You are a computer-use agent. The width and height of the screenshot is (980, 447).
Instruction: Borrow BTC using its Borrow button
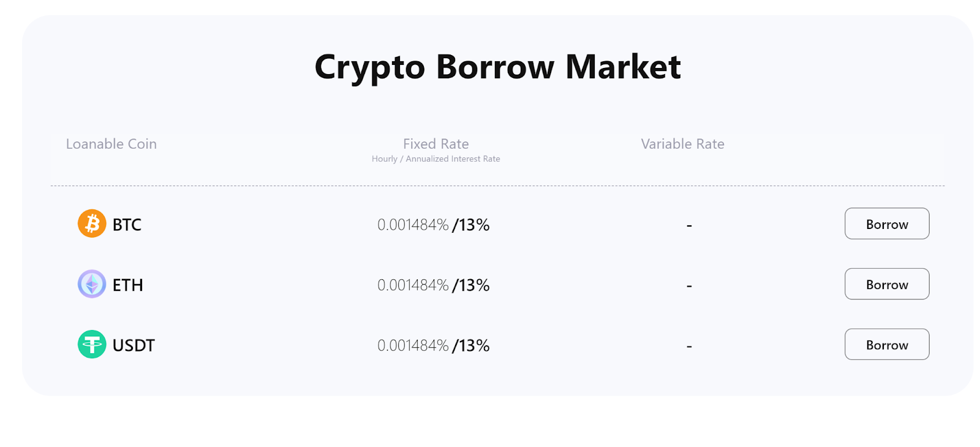pos(887,223)
